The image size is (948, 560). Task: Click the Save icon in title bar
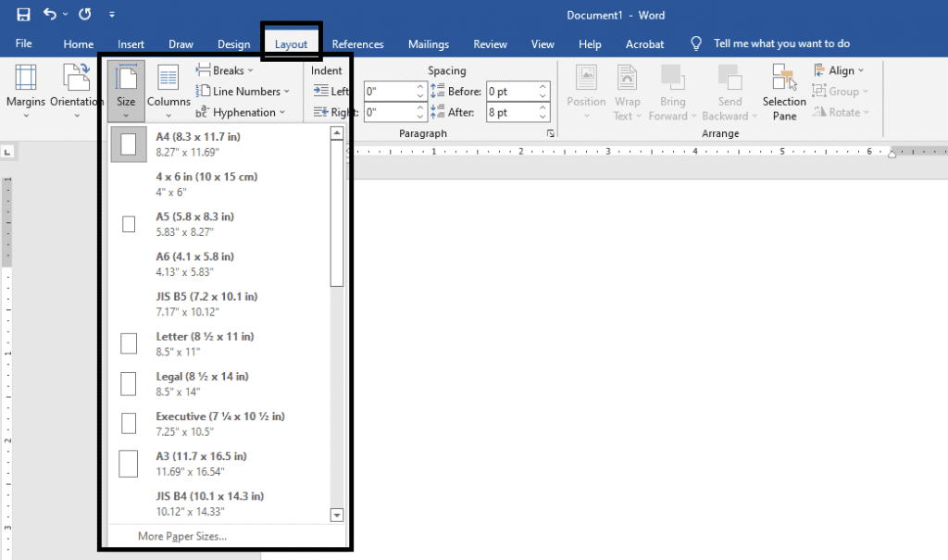(23, 15)
